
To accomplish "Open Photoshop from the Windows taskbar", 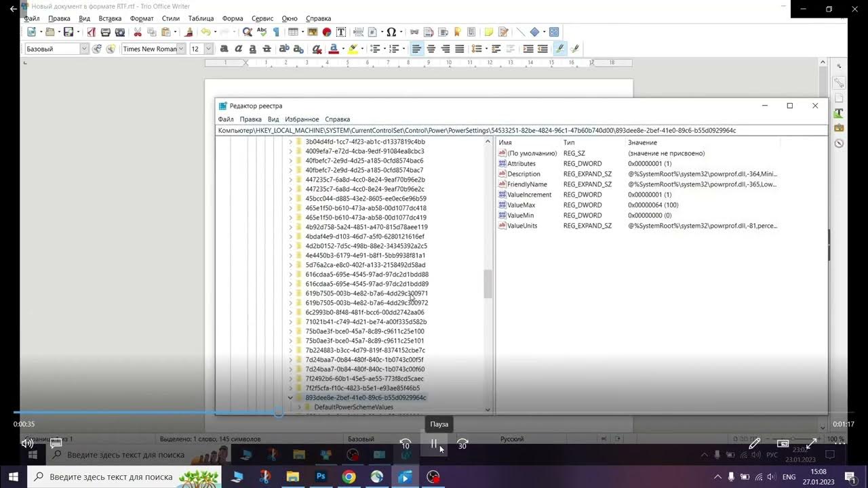I will coord(321,477).
